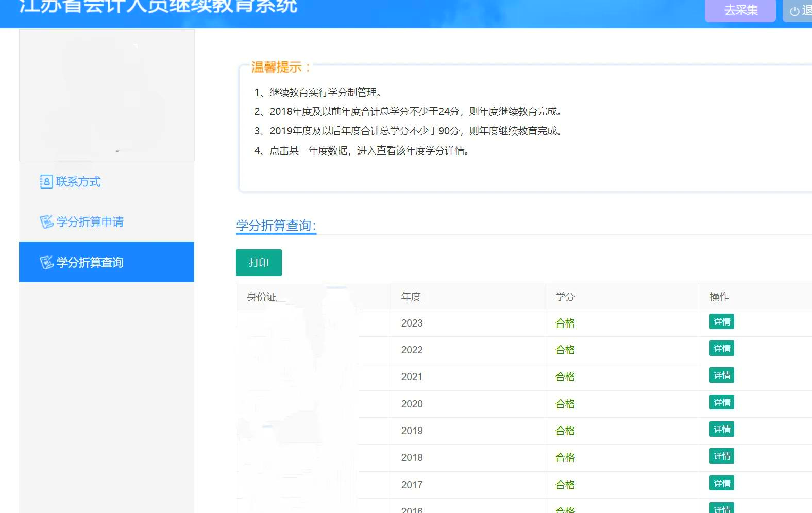Open 详情 for year 2023

click(x=722, y=322)
